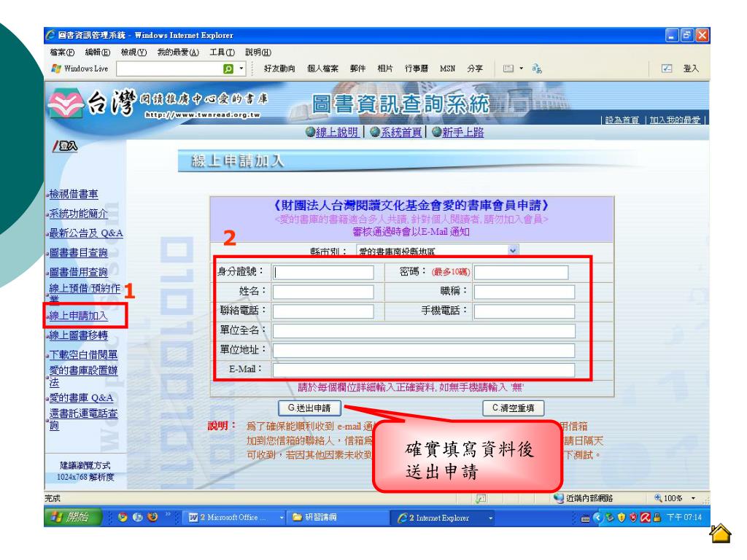This screenshot has width=747, height=560.
Task: Click 行事曆 in Windows Live toolbar
Action: (417, 69)
